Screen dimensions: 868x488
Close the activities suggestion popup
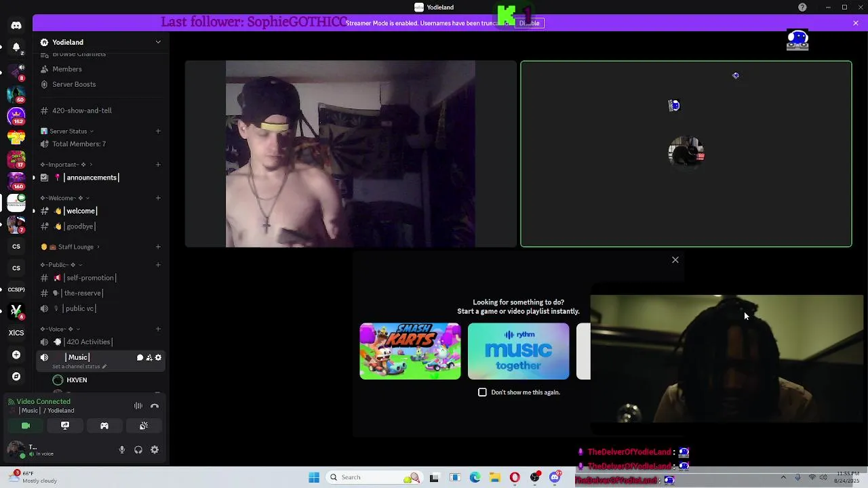[x=675, y=260]
